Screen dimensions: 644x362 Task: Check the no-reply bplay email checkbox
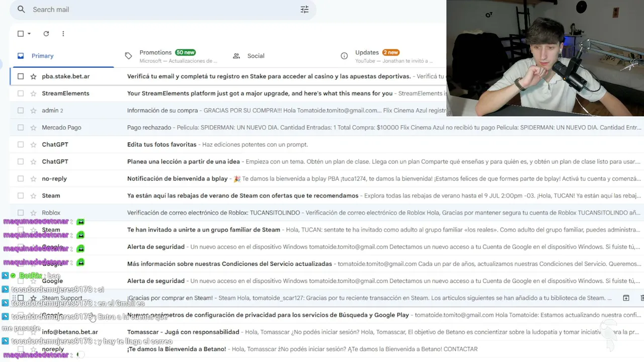pos(21,179)
